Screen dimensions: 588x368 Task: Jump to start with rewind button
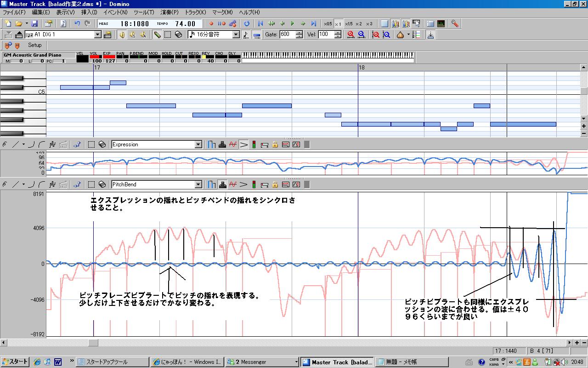click(x=260, y=23)
